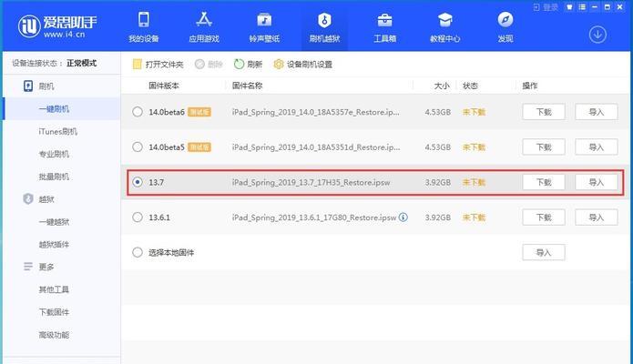Click 下载 for the 13.7 firmware
Screen dimensions: 633x364
click(x=544, y=182)
